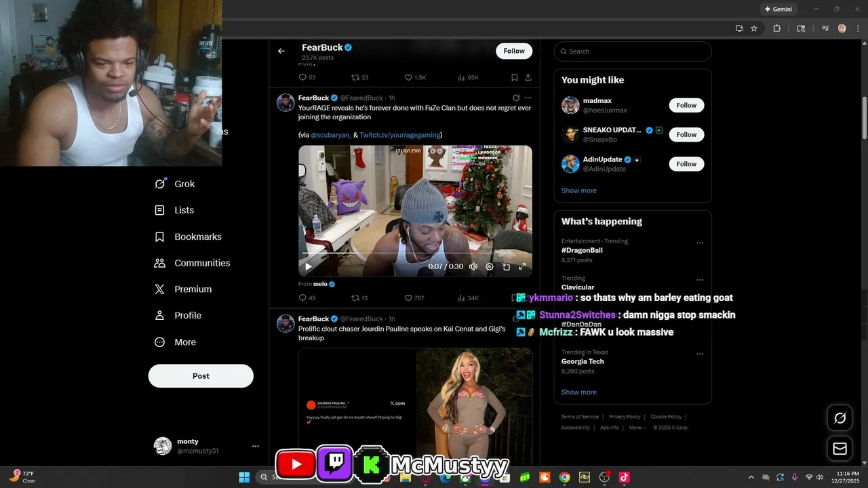
Task: Follow AdinUpdate
Action: pos(686,164)
